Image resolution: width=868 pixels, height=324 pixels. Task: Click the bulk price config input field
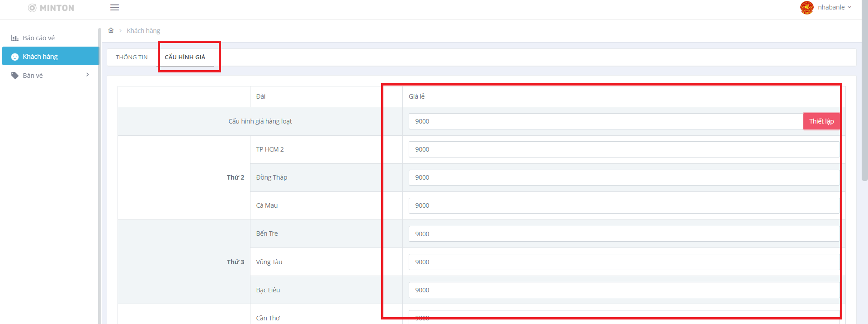tap(605, 121)
